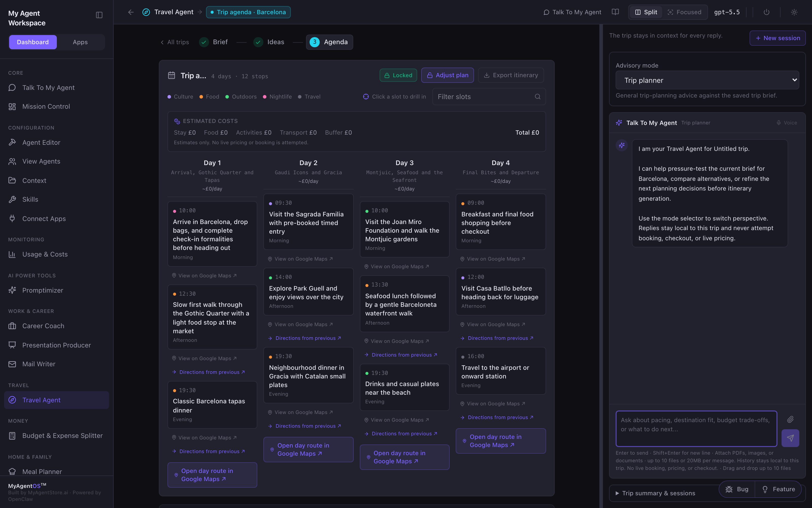
Task: Toggle the Nightlife category filter
Action: click(x=277, y=97)
